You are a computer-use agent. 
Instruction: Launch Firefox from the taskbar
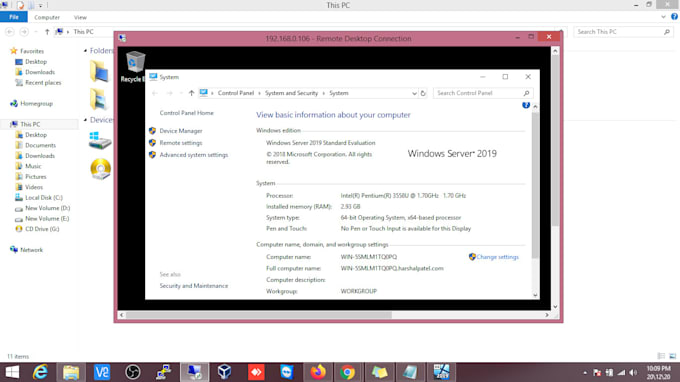click(318, 372)
